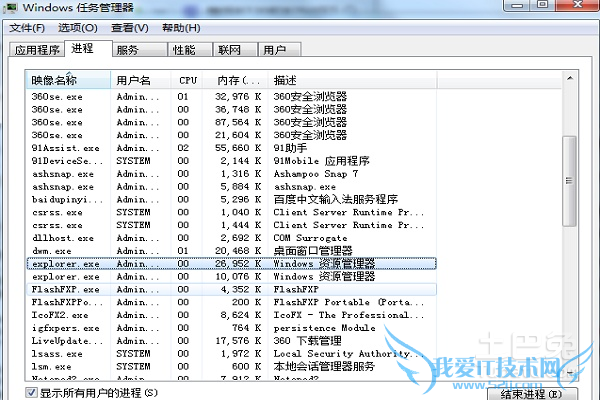Click the Local Security Authority description

[x=348, y=354]
